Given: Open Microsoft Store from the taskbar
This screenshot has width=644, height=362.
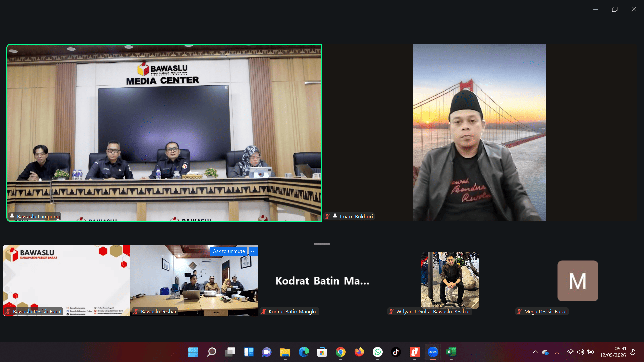Looking at the screenshot, I should (x=322, y=352).
